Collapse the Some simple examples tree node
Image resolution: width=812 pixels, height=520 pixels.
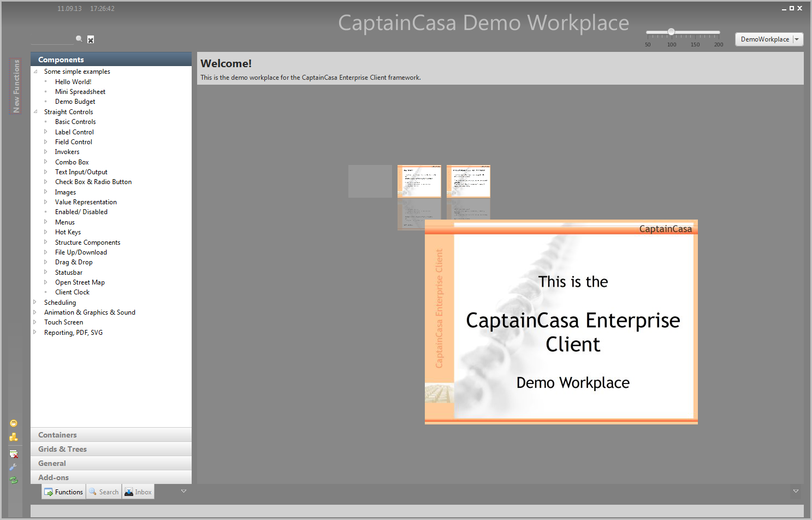pos(35,72)
